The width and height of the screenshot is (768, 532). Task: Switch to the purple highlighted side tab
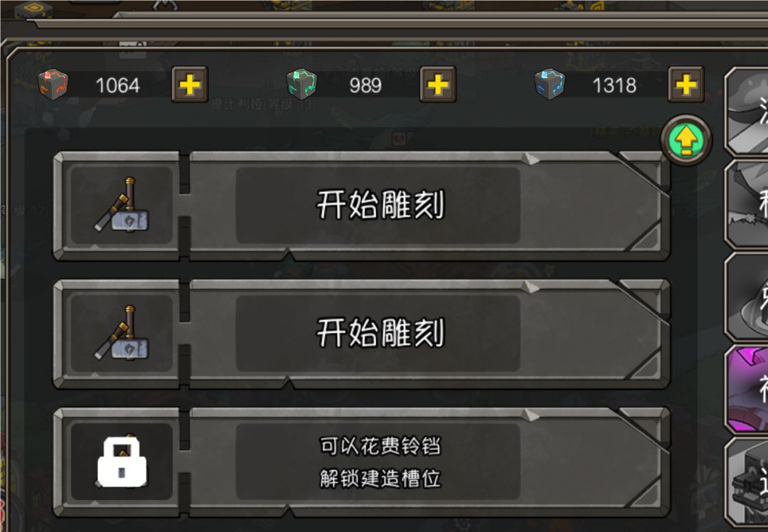click(747, 389)
